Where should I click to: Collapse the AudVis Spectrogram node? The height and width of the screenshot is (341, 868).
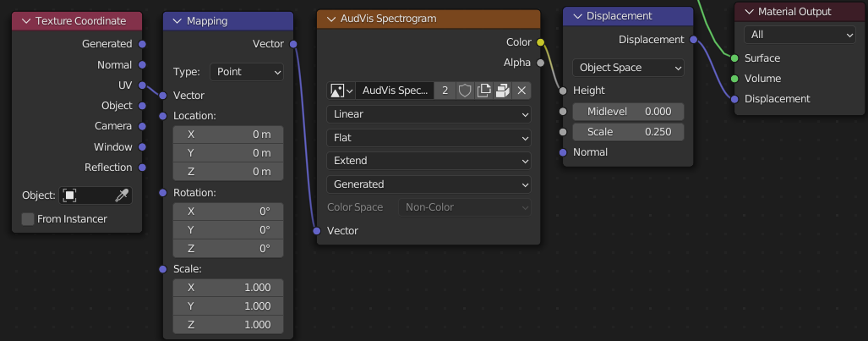pos(331,19)
